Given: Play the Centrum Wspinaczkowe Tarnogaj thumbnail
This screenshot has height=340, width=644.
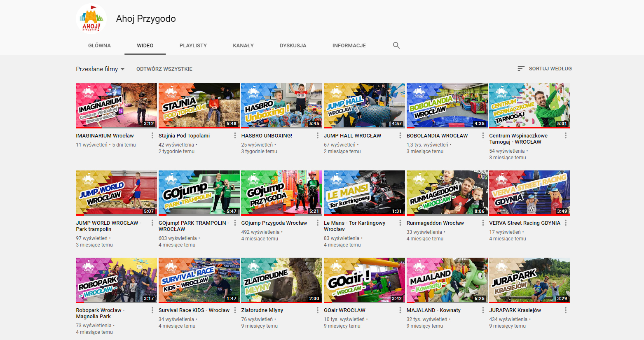Looking at the screenshot, I should coord(529,105).
